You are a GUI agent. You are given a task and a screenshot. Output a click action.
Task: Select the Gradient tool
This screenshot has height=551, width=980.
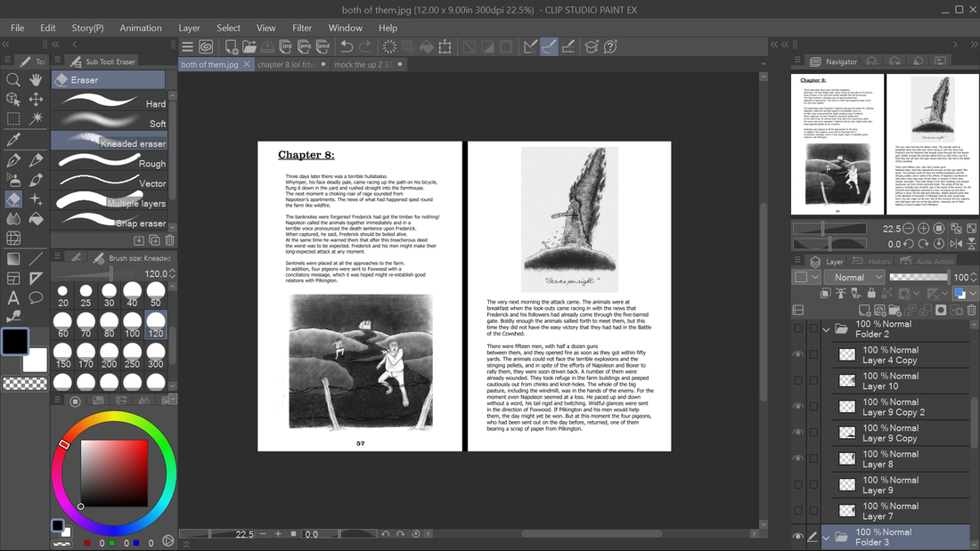tap(13, 259)
